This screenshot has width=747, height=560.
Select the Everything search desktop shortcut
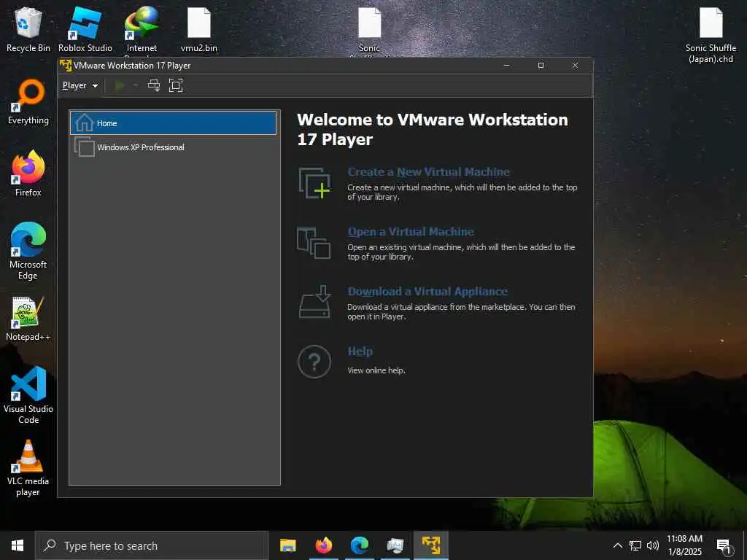(28, 102)
